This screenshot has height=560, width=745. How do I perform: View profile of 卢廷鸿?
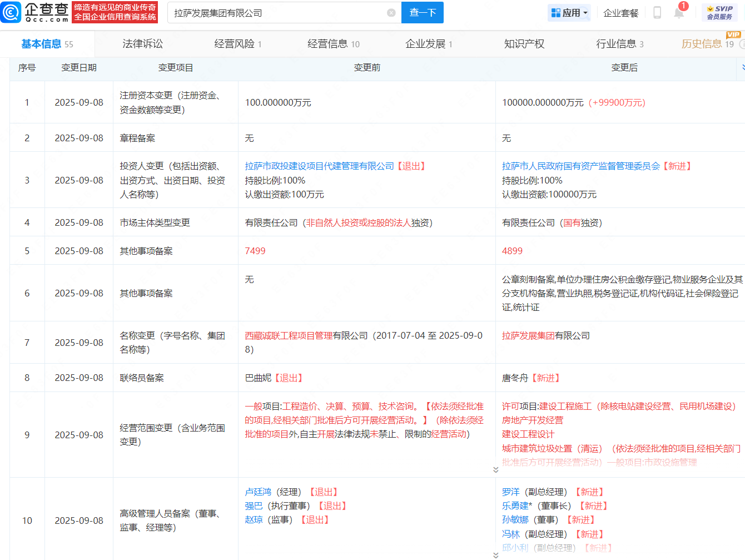pos(258,492)
